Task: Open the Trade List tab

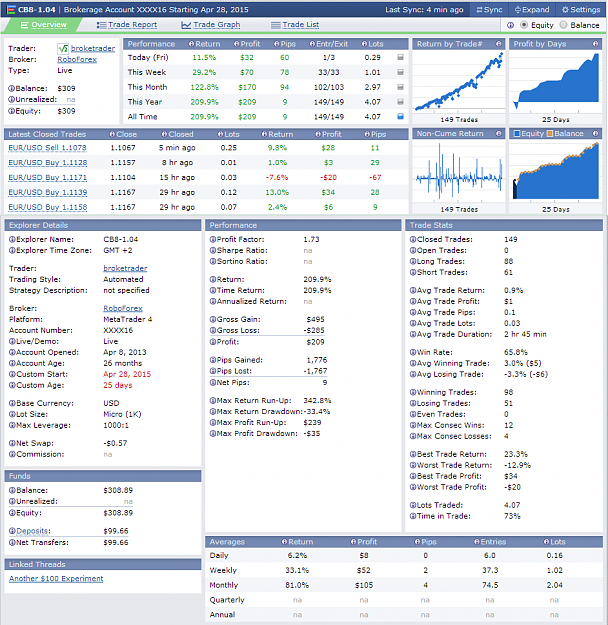Action: (295, 25)
